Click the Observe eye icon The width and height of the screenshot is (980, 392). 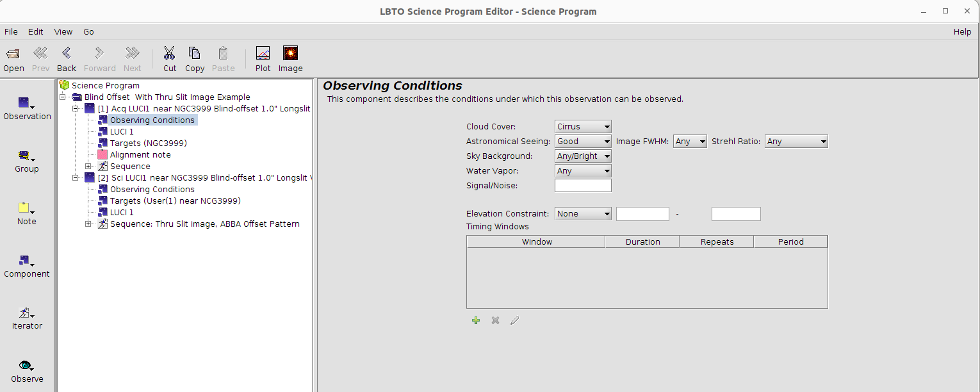pyautogui.click(x=26, y=366)
